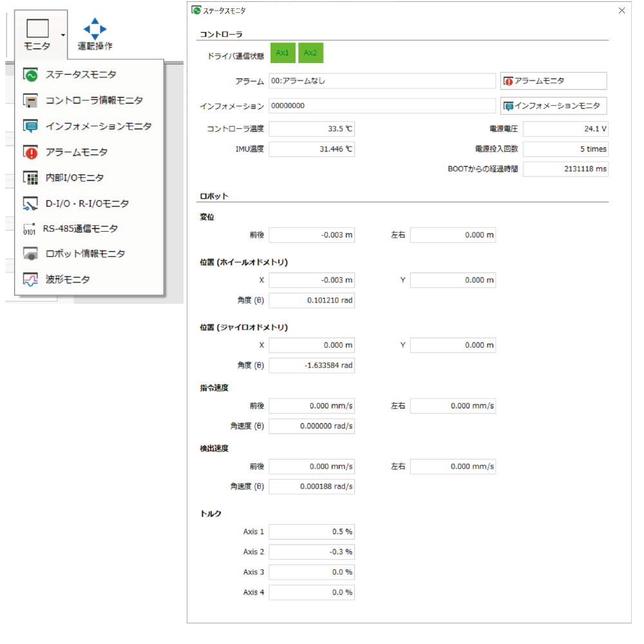Open ロボット情報モニタ icon in menu
This screenshot has height=644, width=644.
(30, 254)
